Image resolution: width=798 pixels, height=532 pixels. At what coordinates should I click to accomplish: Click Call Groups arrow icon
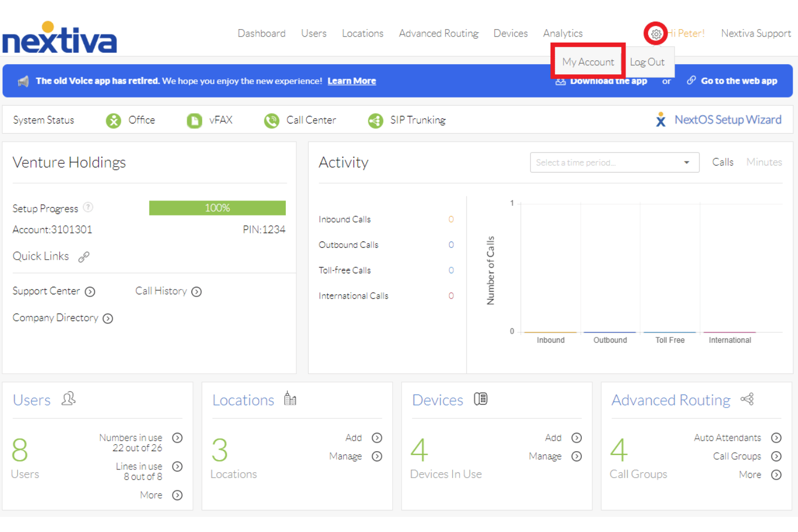[776, 456]
